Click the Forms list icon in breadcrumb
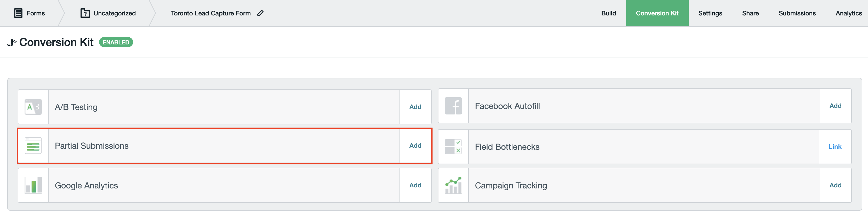This screenshot has height=219, width=868. tap(18, 13)
